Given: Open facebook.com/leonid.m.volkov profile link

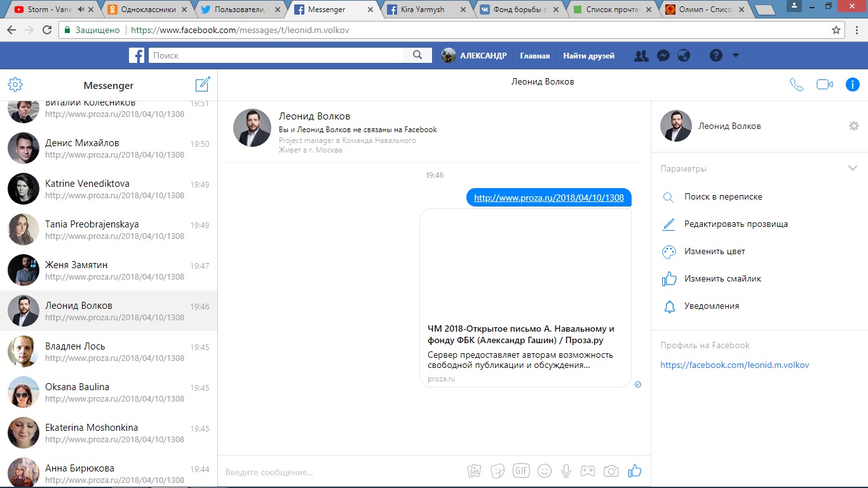Looking at the screenshot, I should pos(735,365).
